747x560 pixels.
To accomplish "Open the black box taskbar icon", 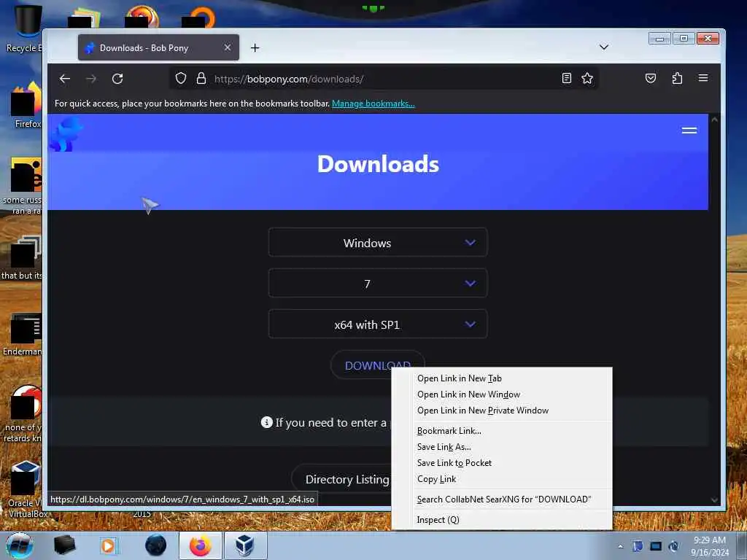I will (x=64, y=545).
